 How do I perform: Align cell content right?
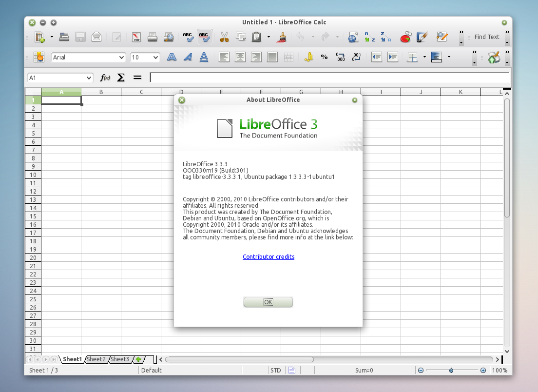point(256,57)
